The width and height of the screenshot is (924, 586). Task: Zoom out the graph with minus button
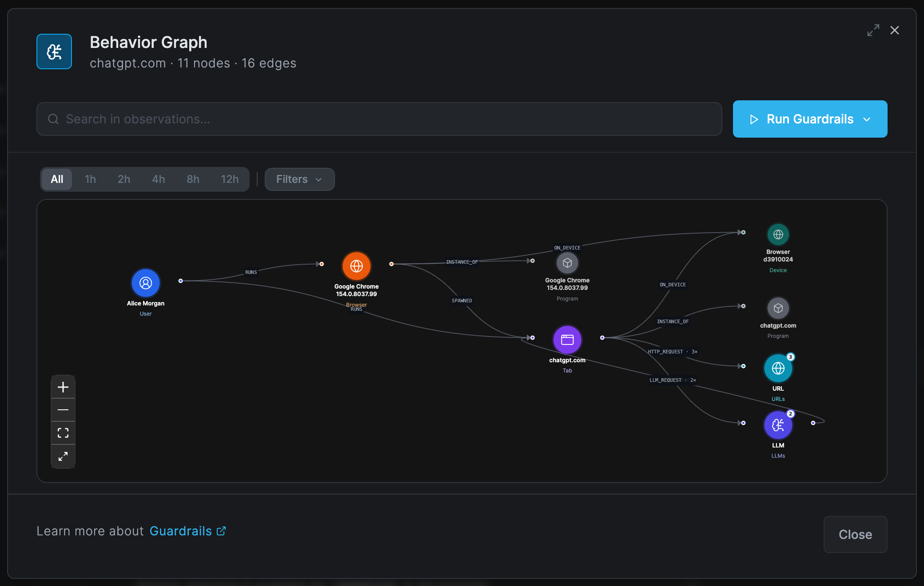point(63,410)
